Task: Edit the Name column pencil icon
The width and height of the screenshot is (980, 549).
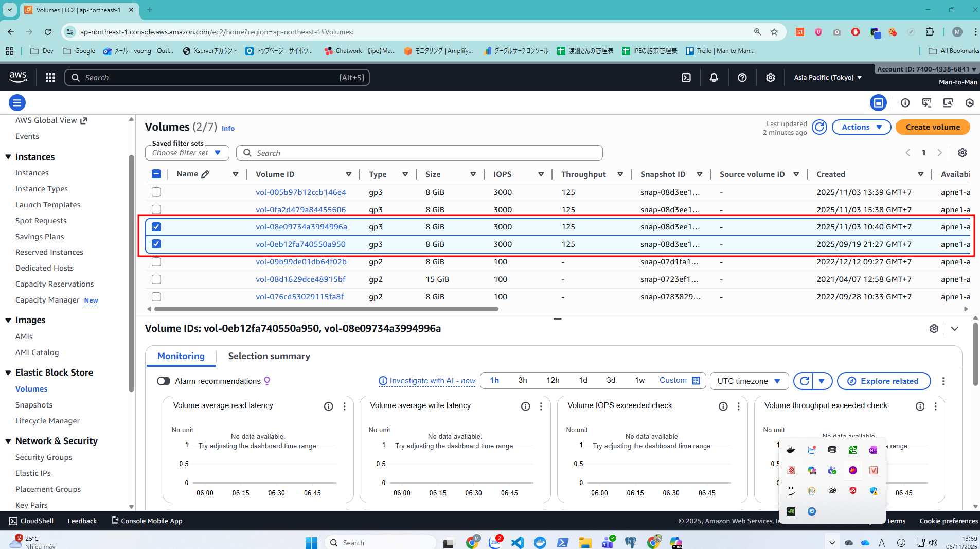Action: (x=205, y=174)
